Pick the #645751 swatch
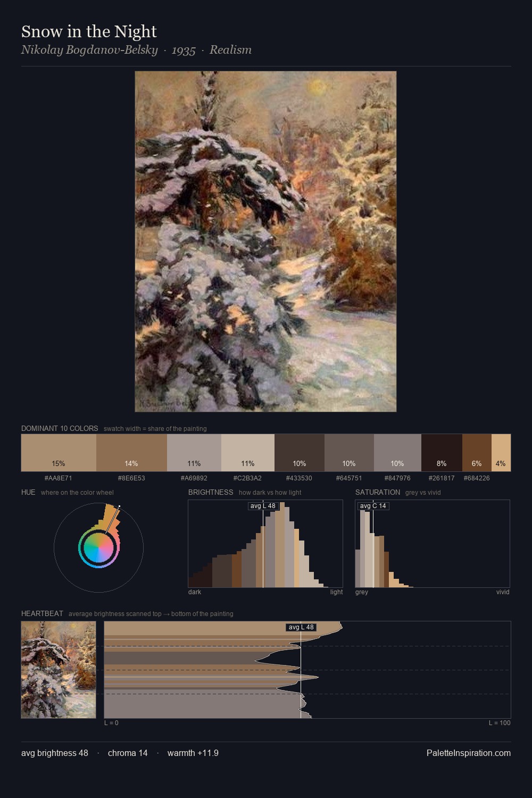Screen dimensions: 532x798 (x=349, y=453)
